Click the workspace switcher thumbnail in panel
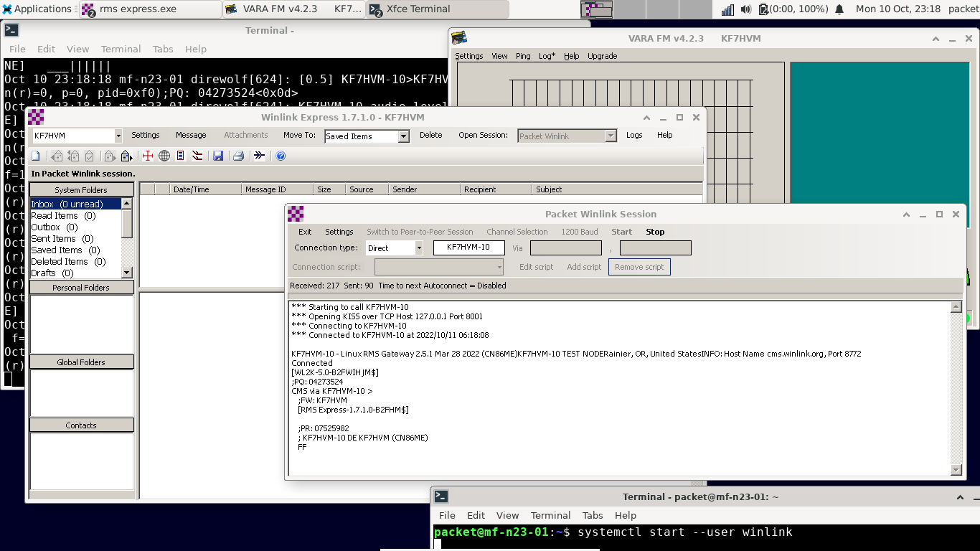Image resolution: width=980 pixels, height=551 pixels. (x=596, y=9)
